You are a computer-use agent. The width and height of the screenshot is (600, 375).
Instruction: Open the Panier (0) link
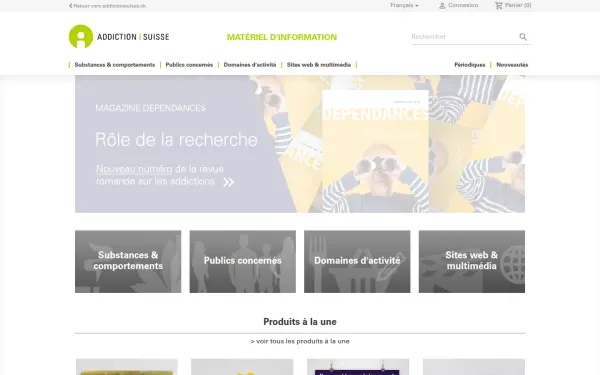(x=518, y=5)
